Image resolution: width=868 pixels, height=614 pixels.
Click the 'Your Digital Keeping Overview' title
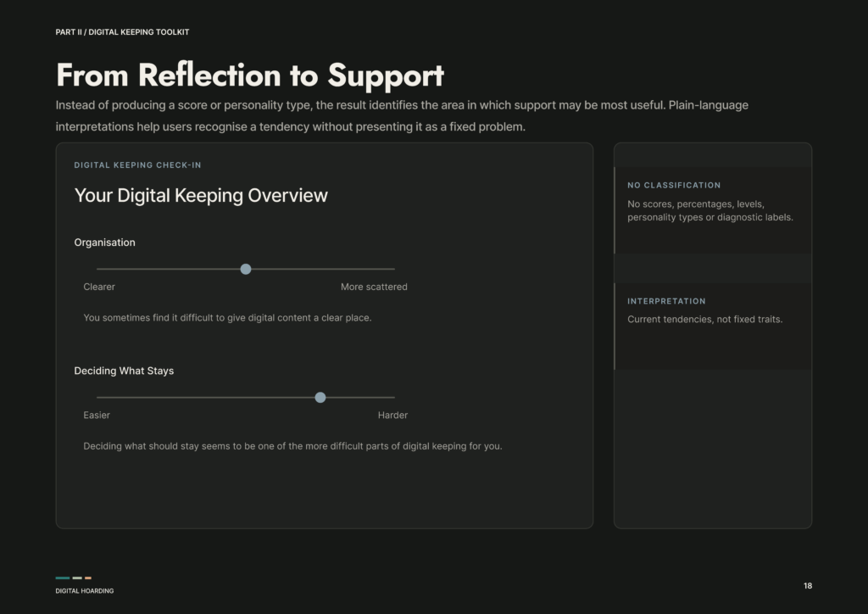[x=201, y=195]
